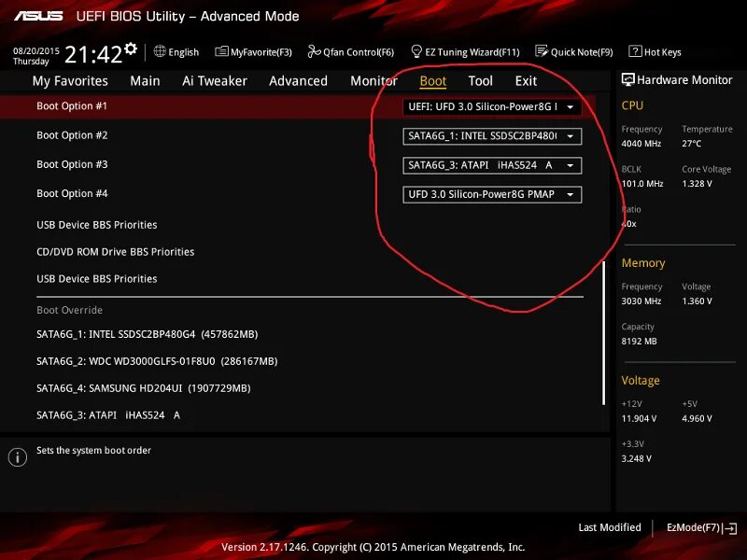Click the CPU temperature value 27°C
This screenshot has width=747, height=560.
pyautogui.click(x=691, y=144)
